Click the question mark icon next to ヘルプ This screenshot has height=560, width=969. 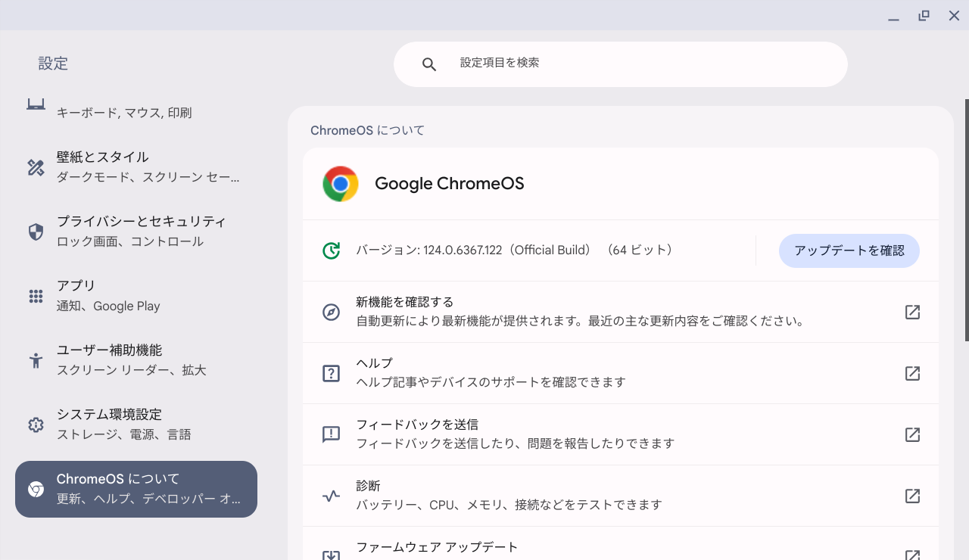coord(331,373)
